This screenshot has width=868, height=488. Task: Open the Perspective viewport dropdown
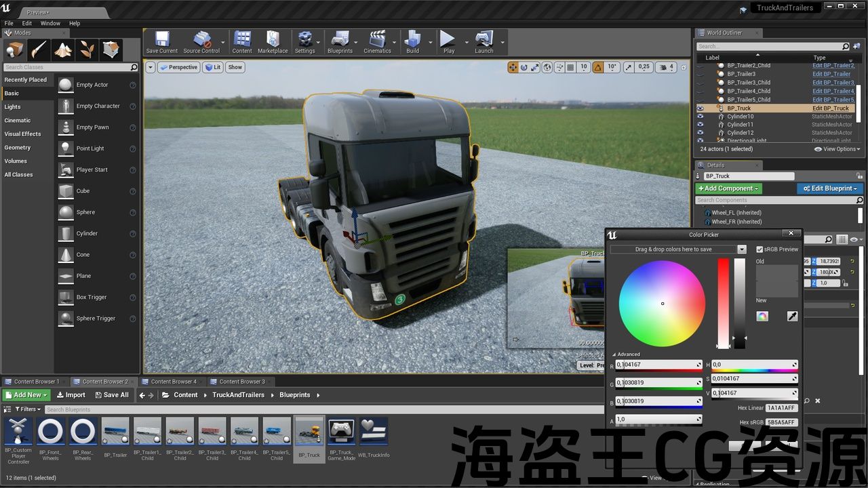pos(178,67)
